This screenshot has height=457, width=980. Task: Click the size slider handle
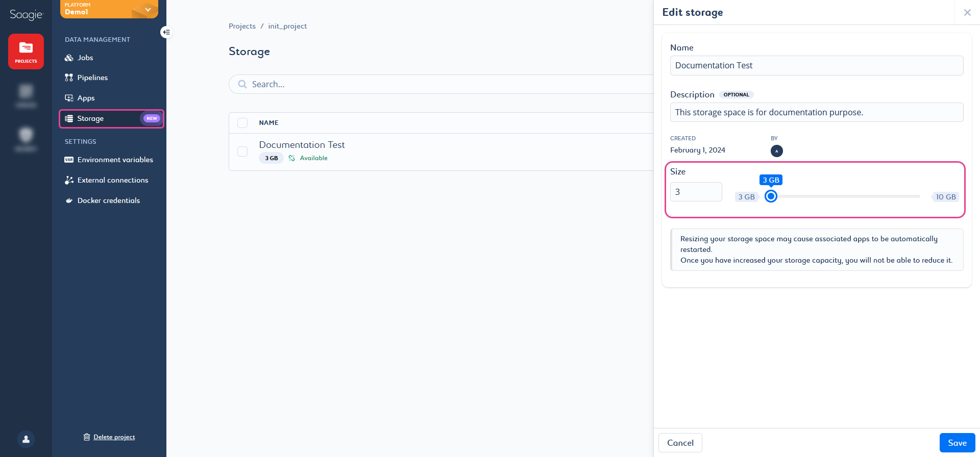click(771, 196)
